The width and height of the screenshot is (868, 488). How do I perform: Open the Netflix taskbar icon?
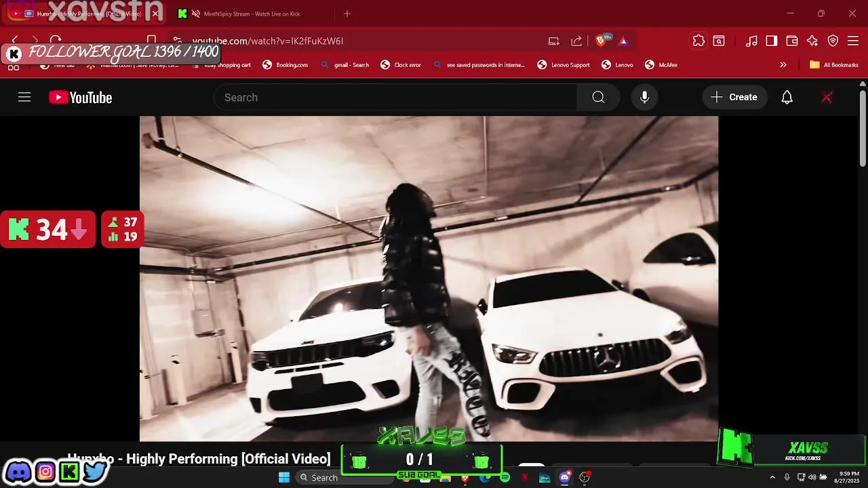tap(525, 478)
